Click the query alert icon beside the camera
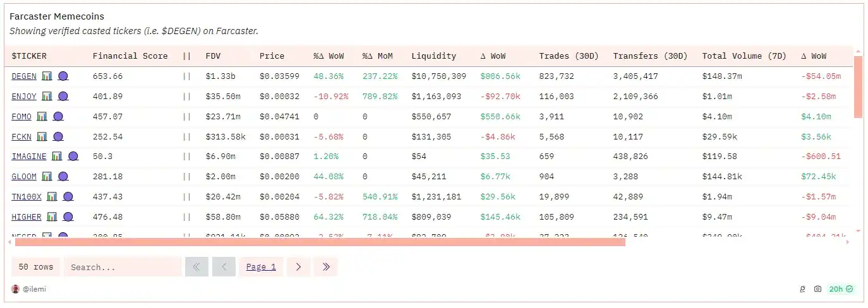The image size is (868, 308). pos(803,289)
